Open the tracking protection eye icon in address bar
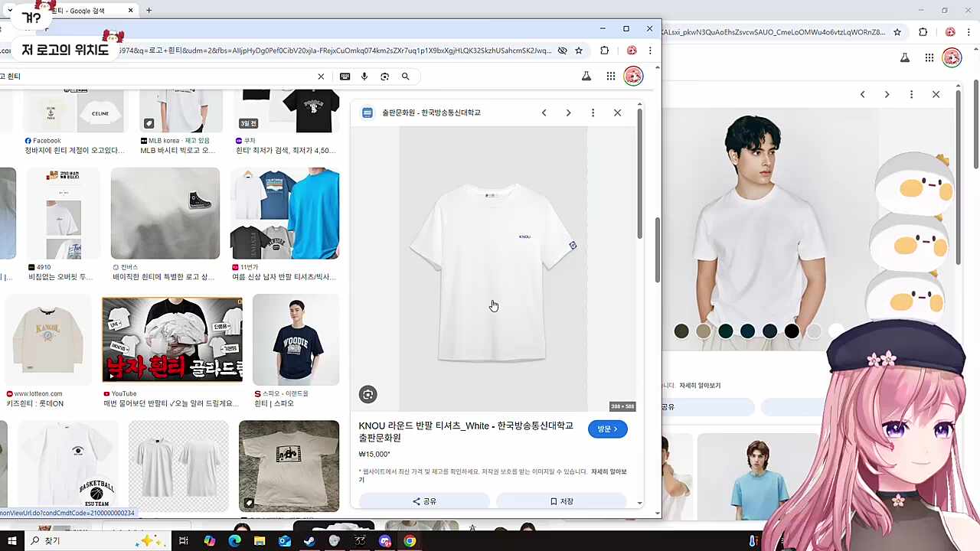Viewport: 980px width, 551px height. pos(562,51)
